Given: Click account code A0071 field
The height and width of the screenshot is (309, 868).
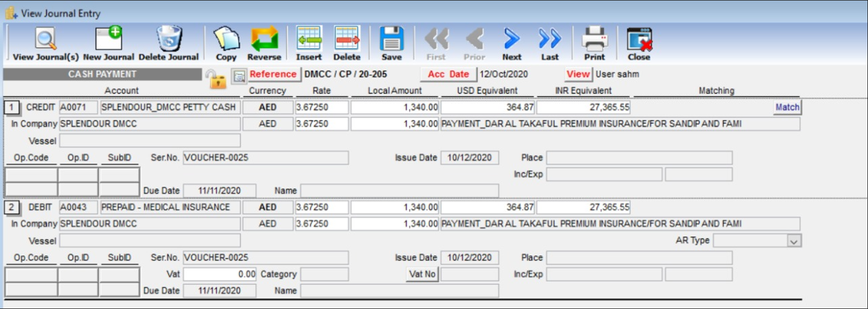Looking at the screenshot, I should tap(79, 107).
